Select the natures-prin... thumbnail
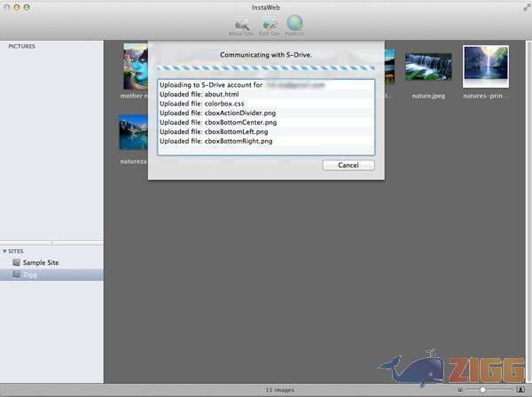The image size is (532, 397). click(x=486, y=66)
